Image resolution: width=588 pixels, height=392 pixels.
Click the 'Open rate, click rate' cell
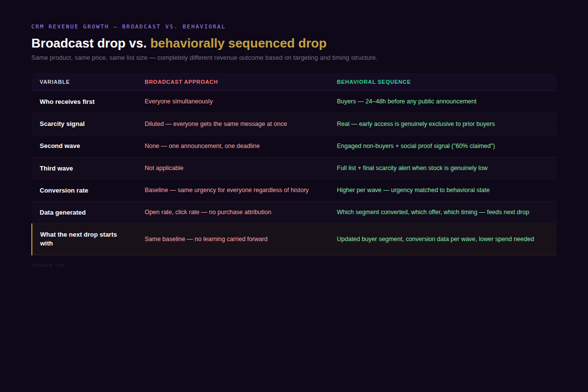208,212
